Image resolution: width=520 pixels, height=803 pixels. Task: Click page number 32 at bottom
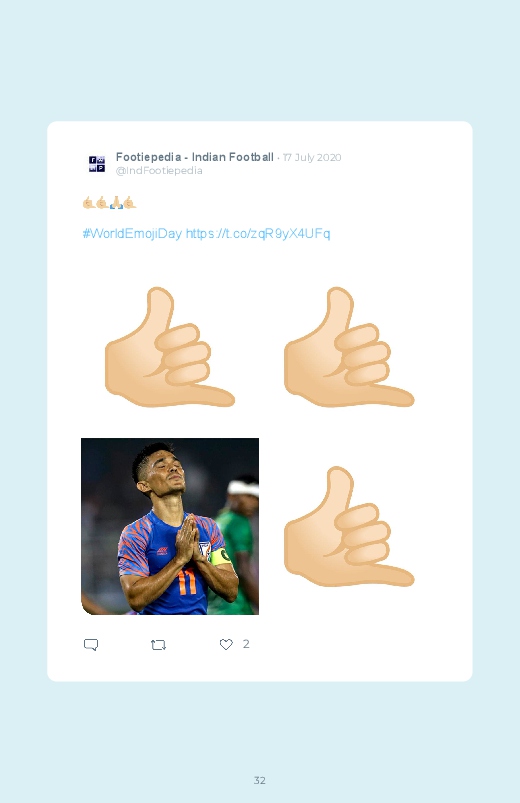[260, 780]
